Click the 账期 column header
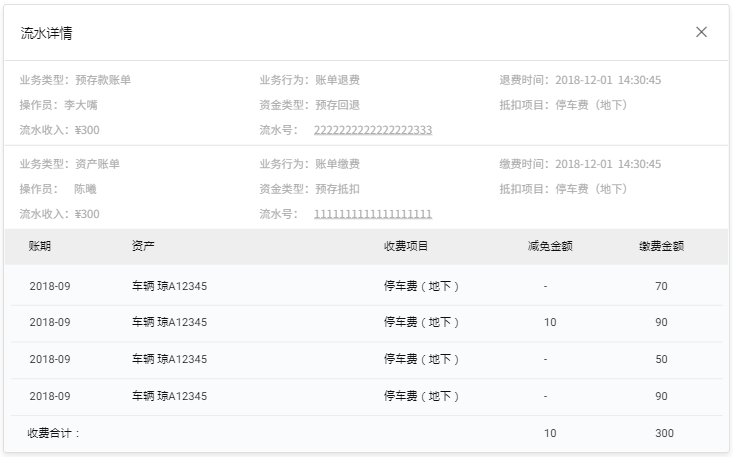Viewport: 733px width, 457px height. [40, 246]
